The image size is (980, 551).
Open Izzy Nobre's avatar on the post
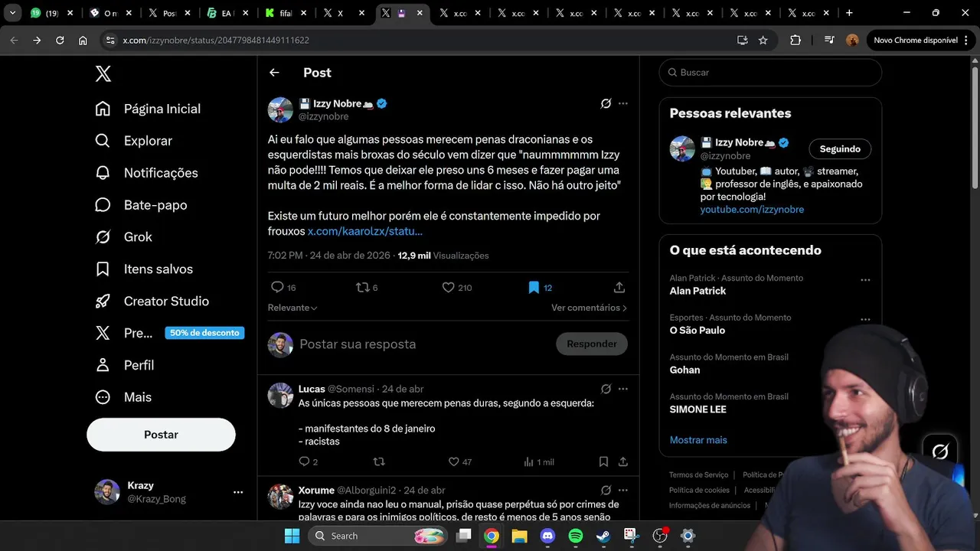pyautogui.click(x=280, y=109)
